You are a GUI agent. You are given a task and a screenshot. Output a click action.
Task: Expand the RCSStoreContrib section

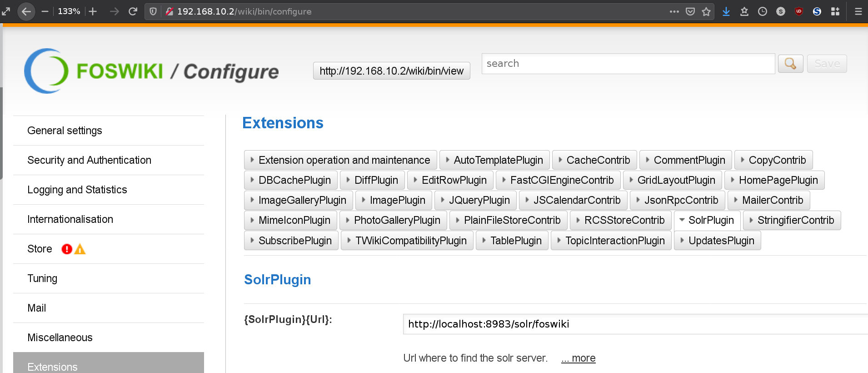point(620,220)
